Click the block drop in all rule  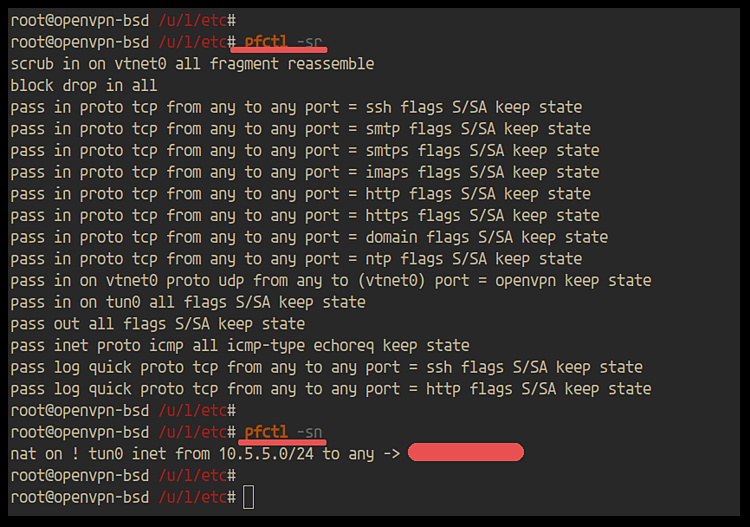point(84,86)
